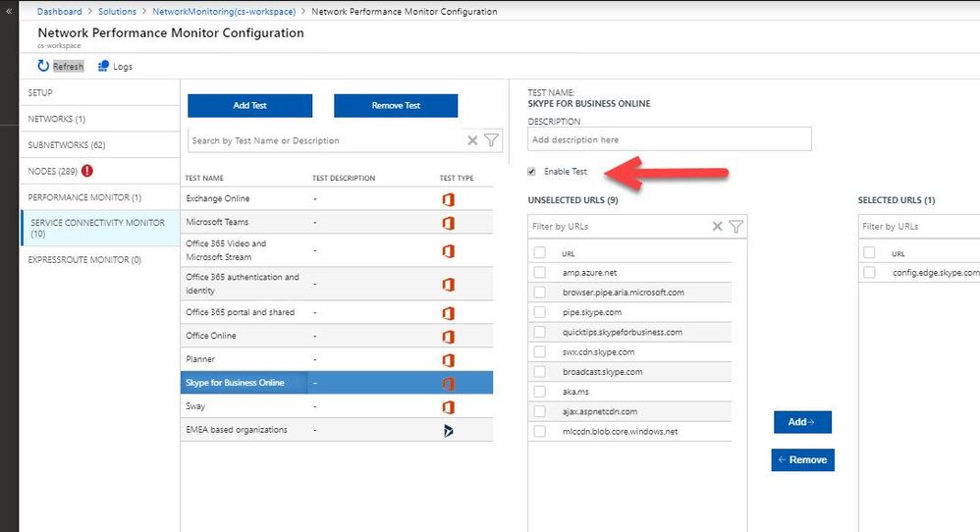Select the Exchange Online test row
The height and width of the screenshot is (532, 980).
click(337, 198)
